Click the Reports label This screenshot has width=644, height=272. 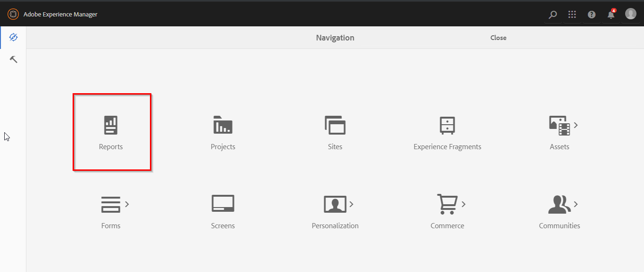click(111, 147)
